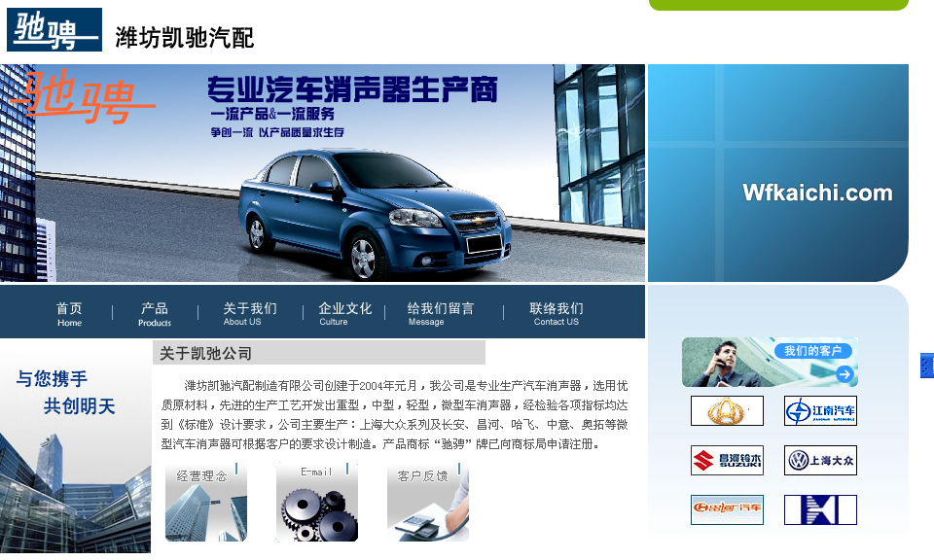Open the 江南汽车 customer logo

[820, 410]
